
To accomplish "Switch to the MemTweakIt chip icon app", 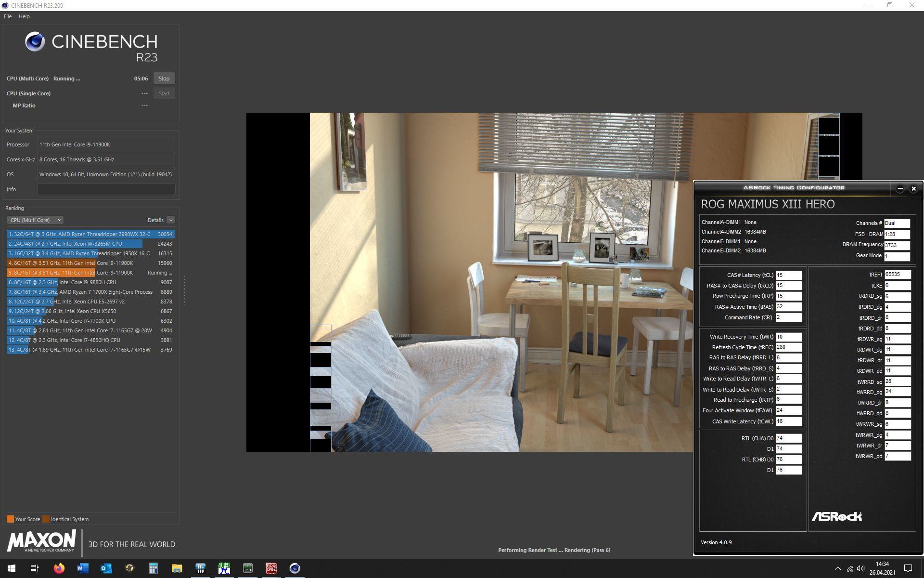I will 247,568.
